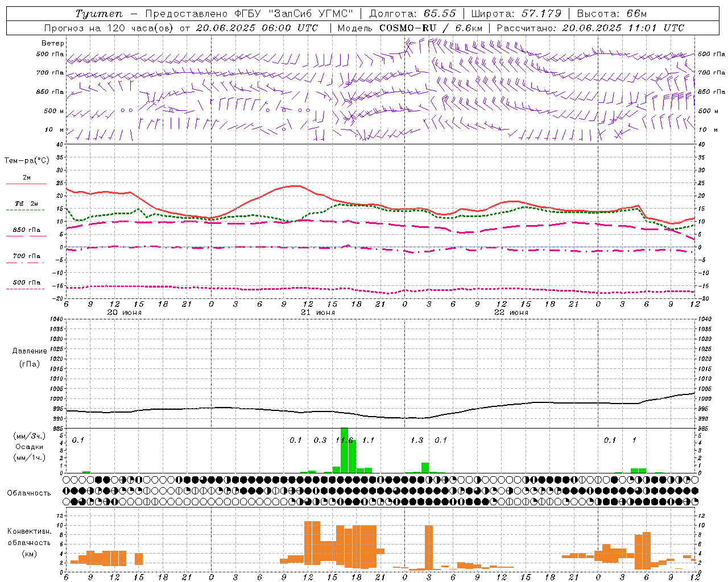The image size is (728, 582).
Task: Click the "(км)" unit under convective cloudiness
Action: (x=29, y=554)
